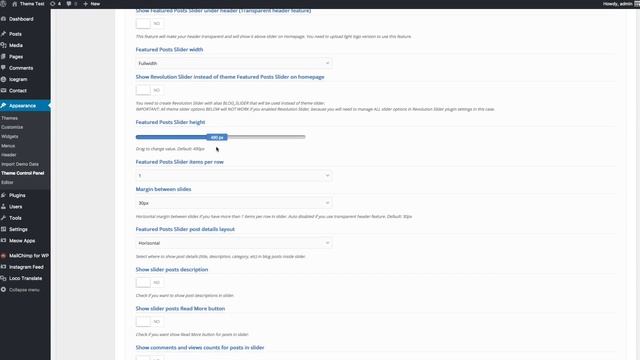Image resolution: width=640 pixels, height=360 pixels.
Task: Open Editor under Appearance
Action: pos(7,182)
